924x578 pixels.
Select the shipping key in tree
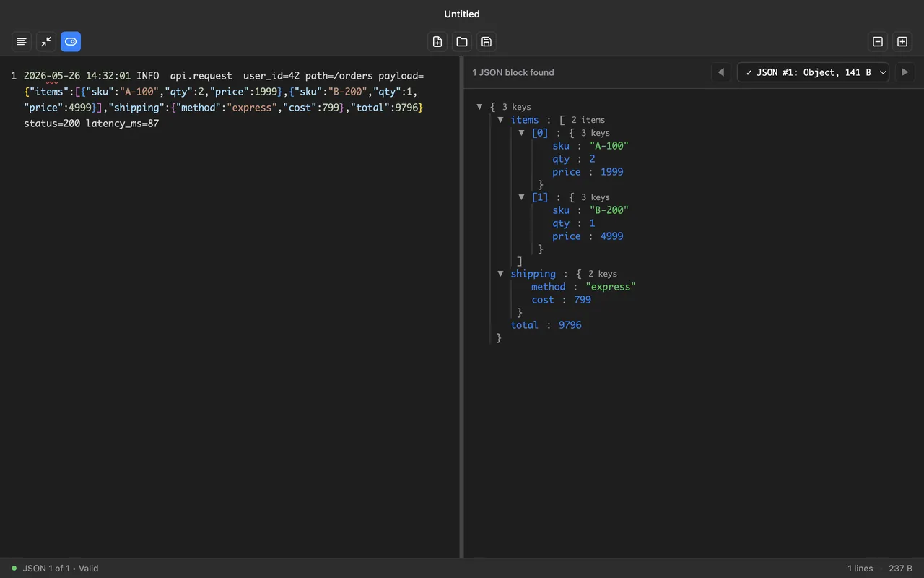533,274
